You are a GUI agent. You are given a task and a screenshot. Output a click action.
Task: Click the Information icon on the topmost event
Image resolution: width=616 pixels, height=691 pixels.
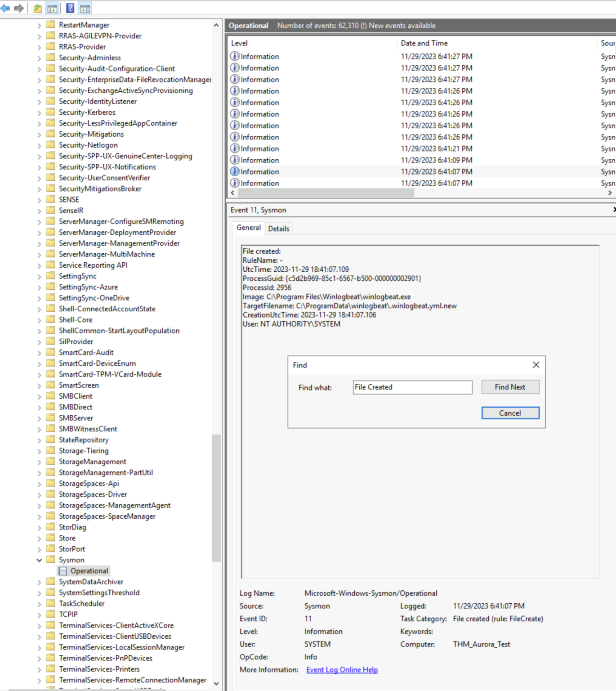point(234,56)
